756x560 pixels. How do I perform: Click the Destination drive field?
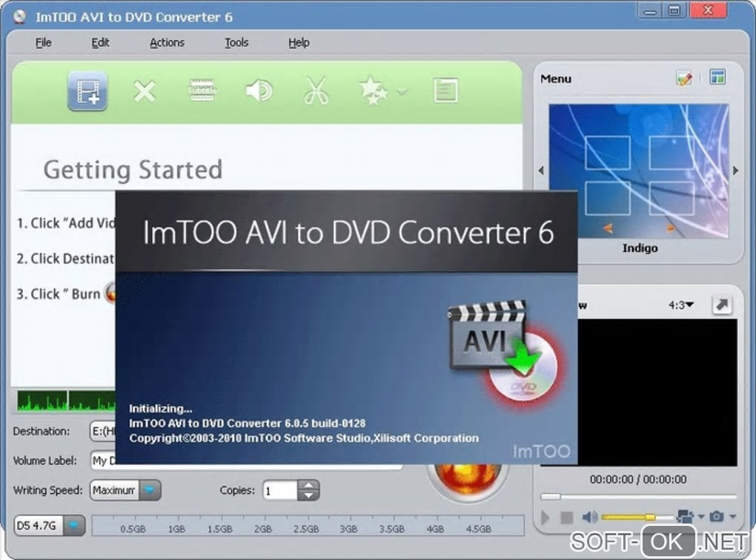(103, 431)
